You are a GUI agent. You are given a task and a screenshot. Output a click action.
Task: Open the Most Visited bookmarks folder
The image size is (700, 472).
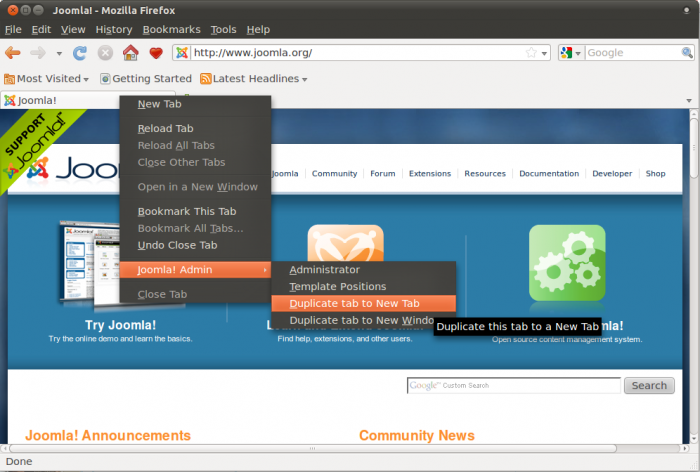pos(46,79)
